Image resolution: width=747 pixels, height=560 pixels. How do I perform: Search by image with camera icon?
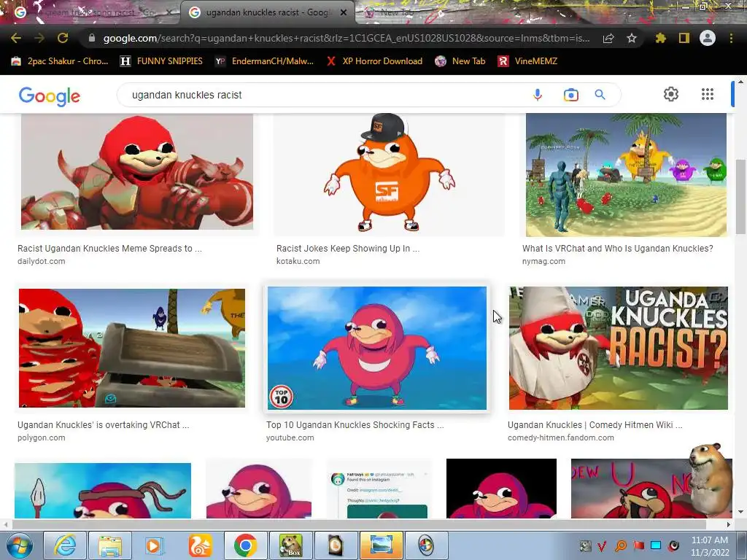pos(570,95)
